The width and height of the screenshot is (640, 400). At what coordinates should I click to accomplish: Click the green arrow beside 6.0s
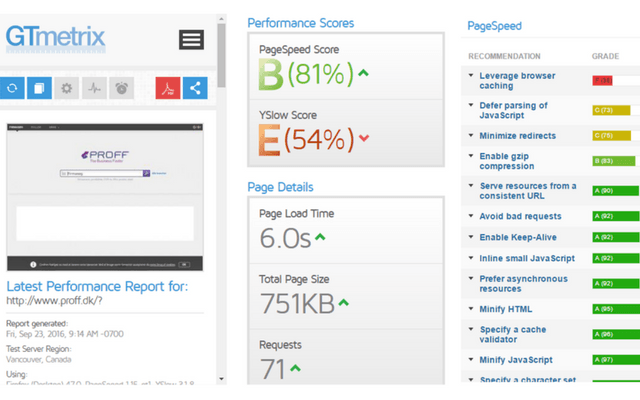click(320, 237)
